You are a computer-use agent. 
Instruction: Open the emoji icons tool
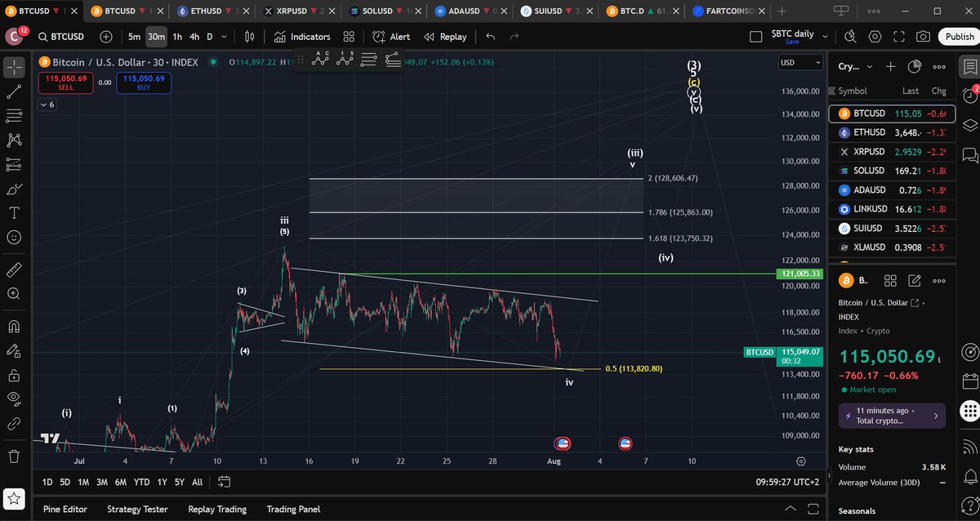click(x=14, y=238)
